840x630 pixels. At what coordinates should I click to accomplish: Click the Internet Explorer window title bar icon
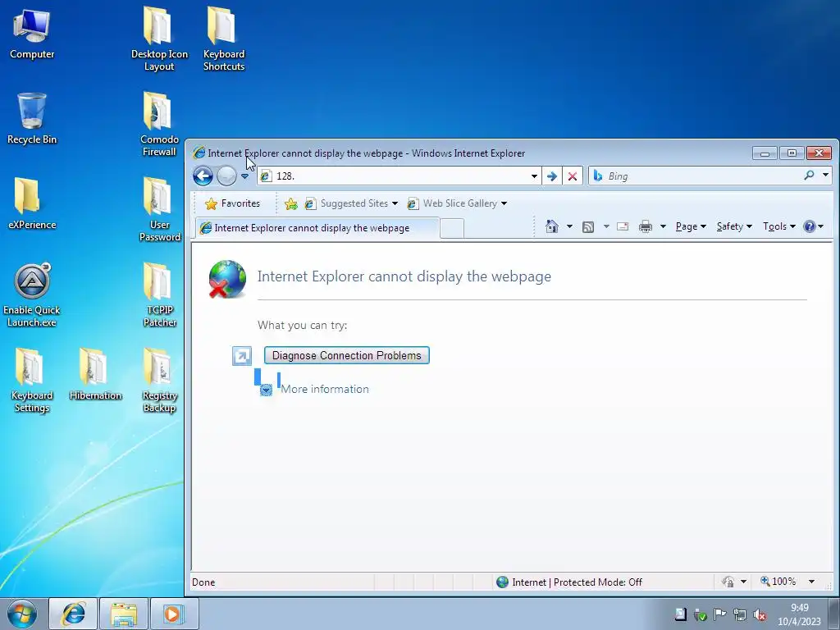pyautogui.click(x=199, y=153)
